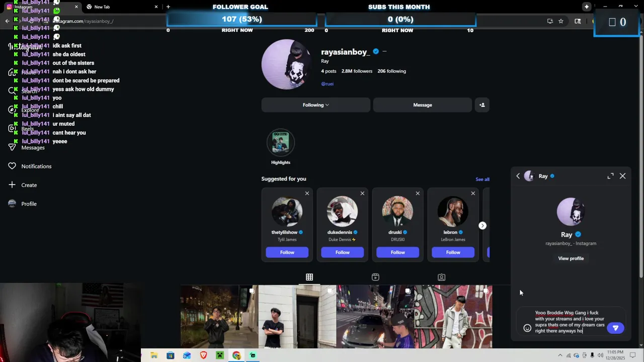Click install app icon in address bar
This screenshot has width=644, height=362.
point(550,21)
